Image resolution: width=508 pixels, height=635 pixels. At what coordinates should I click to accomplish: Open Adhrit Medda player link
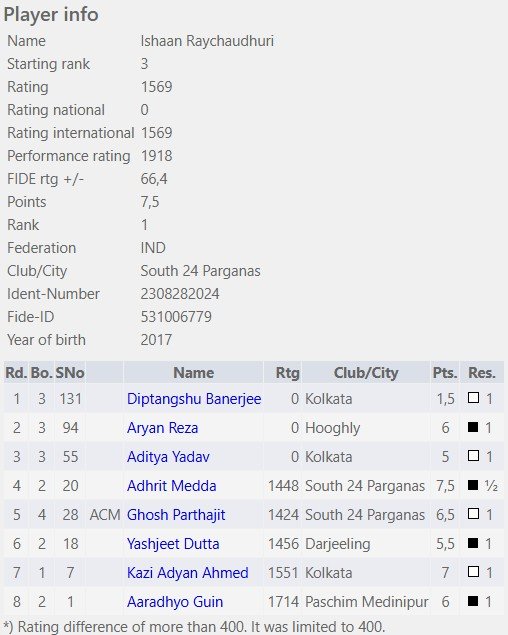[172, 486]
